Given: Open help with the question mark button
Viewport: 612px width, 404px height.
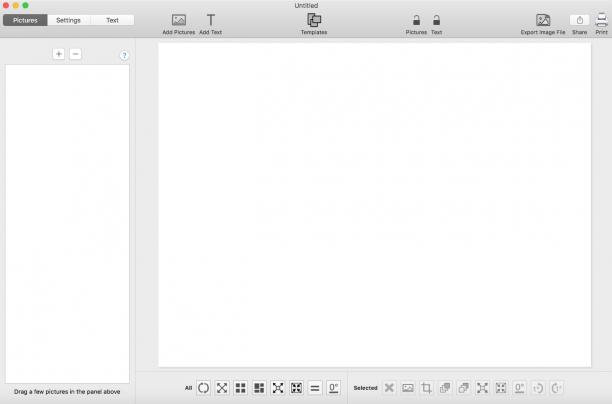Looking at the screenshot, I should click(x=124, y=55).
